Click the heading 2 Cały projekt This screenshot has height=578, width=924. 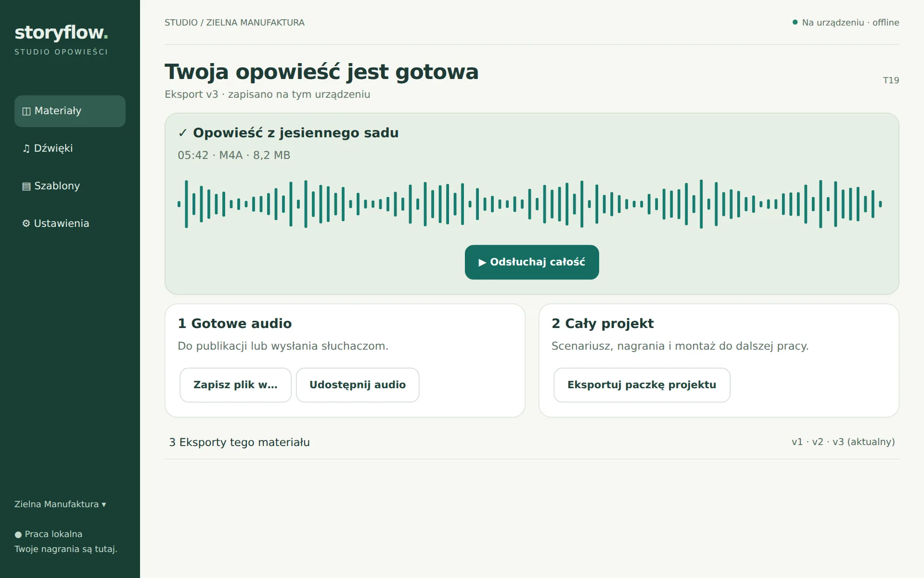(603, 324)
